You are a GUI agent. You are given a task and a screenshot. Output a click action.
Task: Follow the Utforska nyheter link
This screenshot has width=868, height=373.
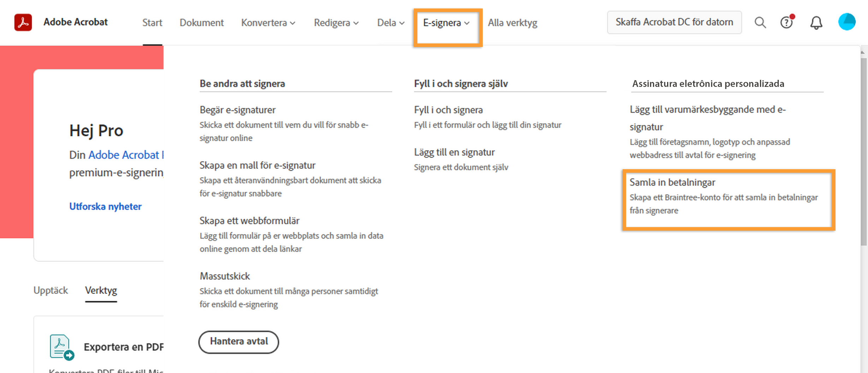click(x=105, y=206)
